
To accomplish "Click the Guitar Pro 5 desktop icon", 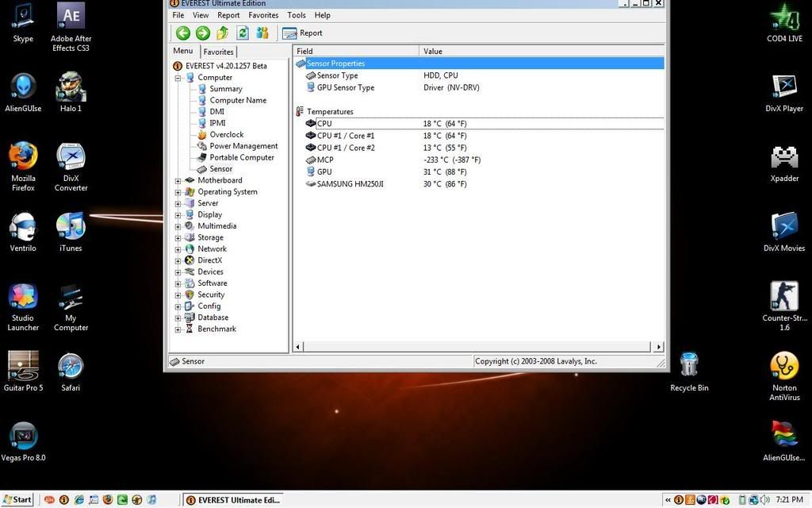I will coord(23,371).
